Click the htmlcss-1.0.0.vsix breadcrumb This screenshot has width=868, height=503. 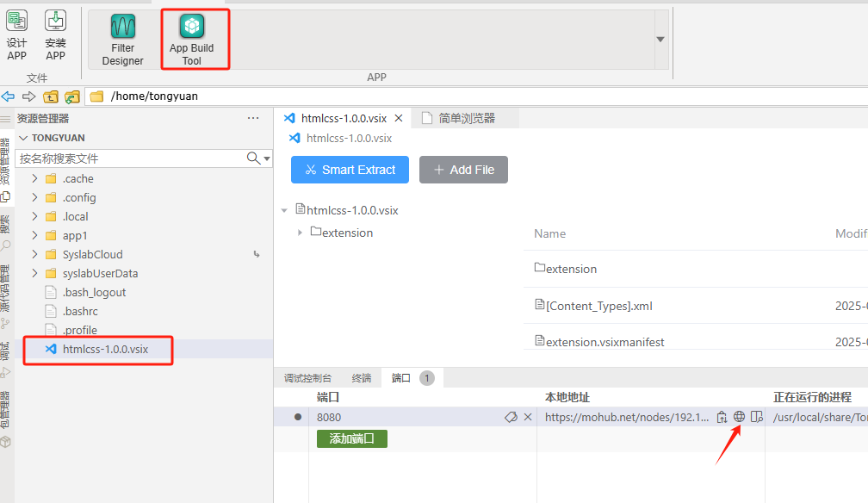[x=349, y=138]
